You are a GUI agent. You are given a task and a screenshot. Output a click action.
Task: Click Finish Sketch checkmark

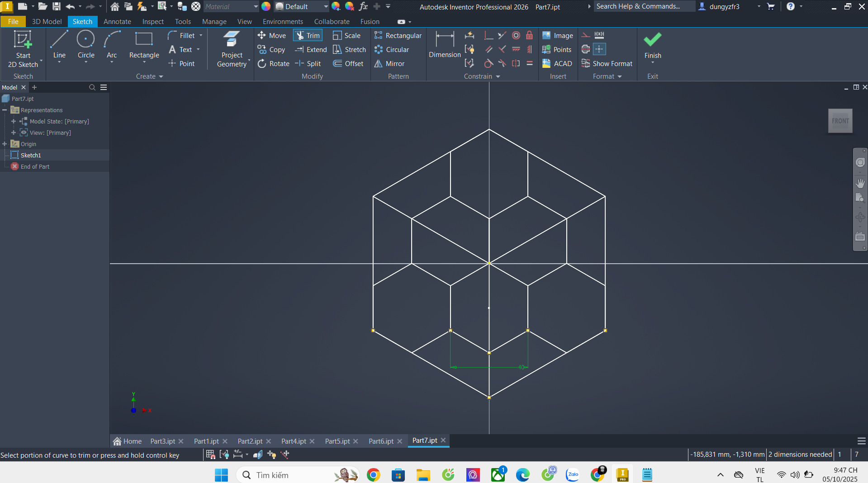coord(652,45)
